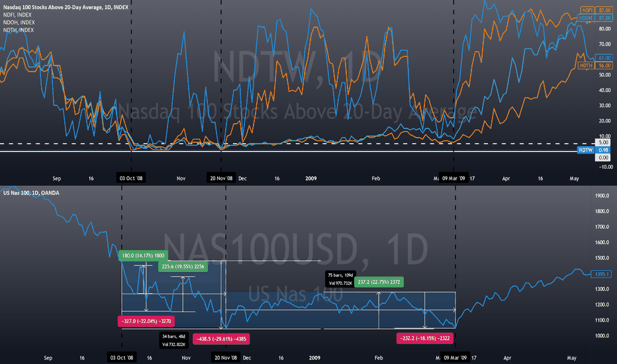This screenshot has height=364, width=617.
Task: Click the orange NDTH 56.00 price tag
Action: point(595,66)
